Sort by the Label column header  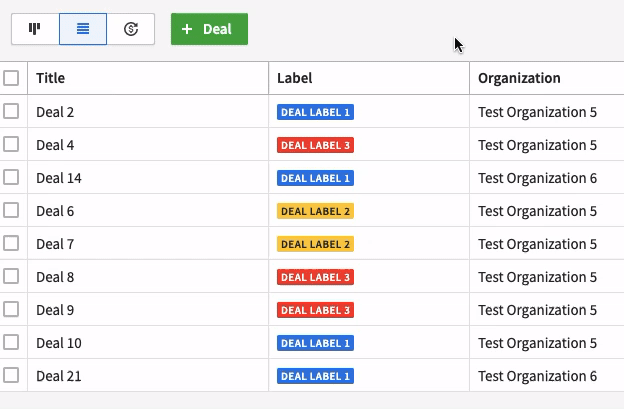(294, 78)
